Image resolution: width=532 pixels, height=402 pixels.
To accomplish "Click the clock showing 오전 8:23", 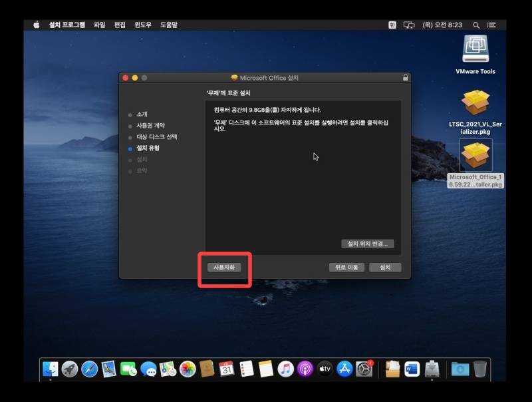I will (x=442, y=25).
